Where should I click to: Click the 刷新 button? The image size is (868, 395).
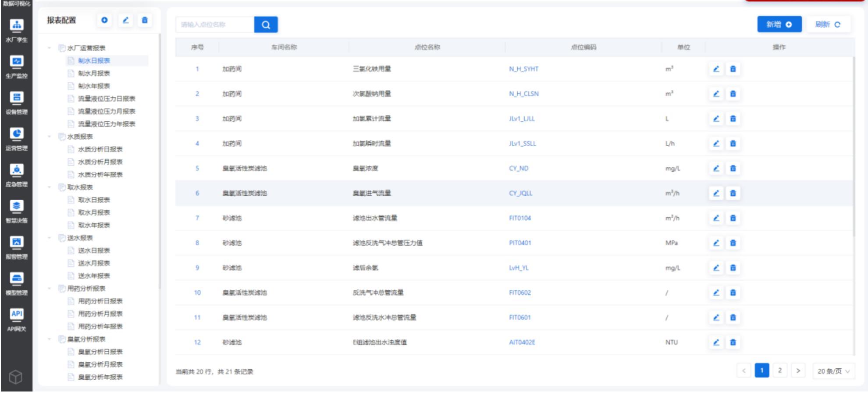click(828, 25)
